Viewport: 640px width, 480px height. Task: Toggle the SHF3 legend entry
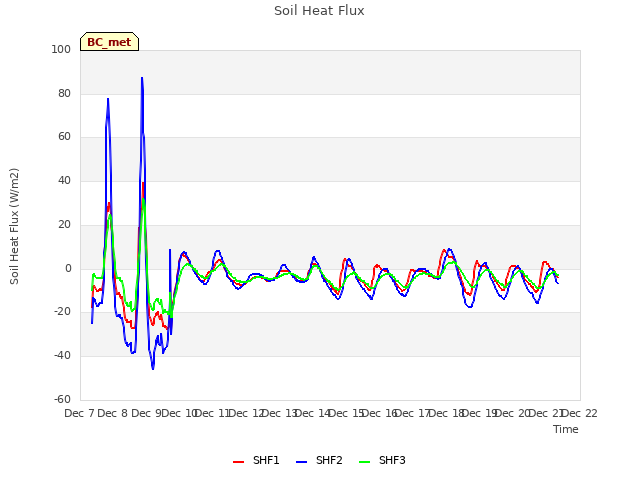[382, 460]
